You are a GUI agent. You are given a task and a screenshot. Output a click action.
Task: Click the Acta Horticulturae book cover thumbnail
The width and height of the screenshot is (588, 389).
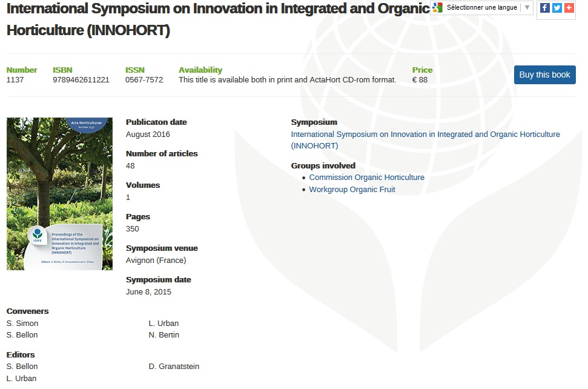coord(59,193)
